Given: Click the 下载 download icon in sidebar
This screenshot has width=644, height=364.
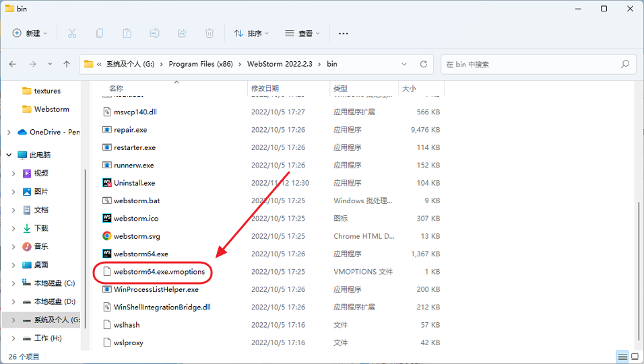Looking at the screenshot, I should (x=27, y=228).
